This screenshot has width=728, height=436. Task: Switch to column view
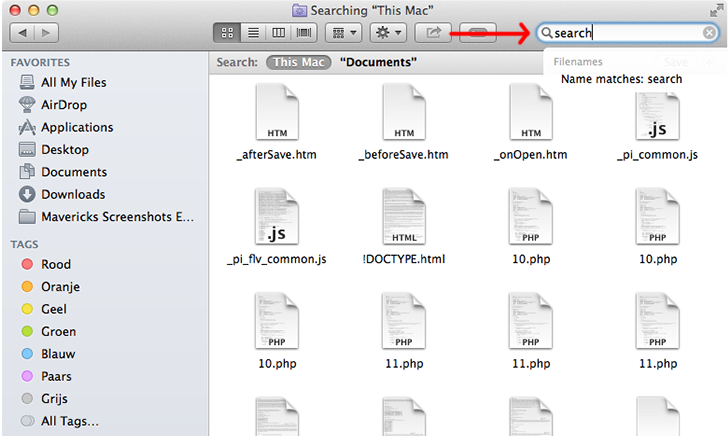[279, 33]
